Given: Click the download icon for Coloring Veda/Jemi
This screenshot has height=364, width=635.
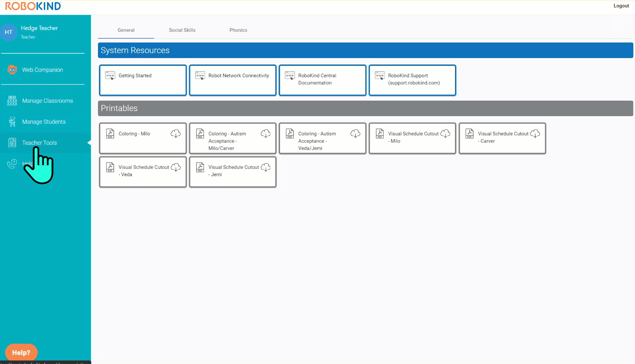Looking at the screenshot, I should click(355, 134).
